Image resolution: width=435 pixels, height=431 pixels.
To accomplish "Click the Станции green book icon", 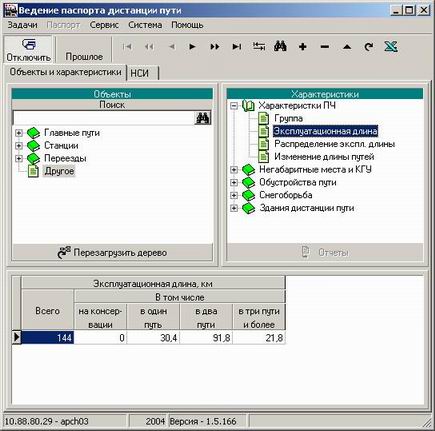I will click(33, 146).
